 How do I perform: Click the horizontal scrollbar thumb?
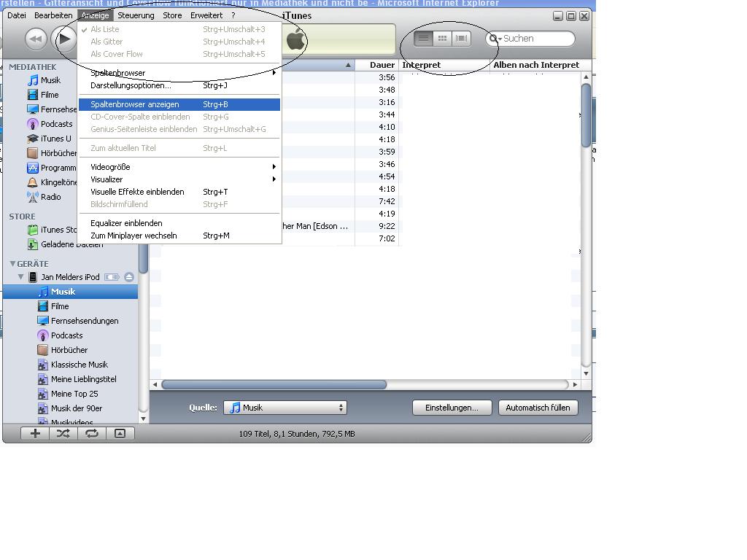coord(274,384)
